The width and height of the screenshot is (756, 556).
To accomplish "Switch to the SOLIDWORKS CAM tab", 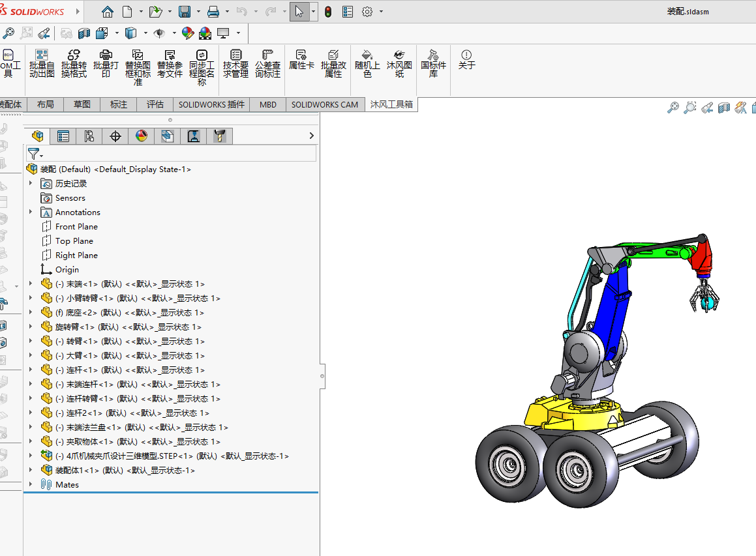I will (x=324, y=104).
